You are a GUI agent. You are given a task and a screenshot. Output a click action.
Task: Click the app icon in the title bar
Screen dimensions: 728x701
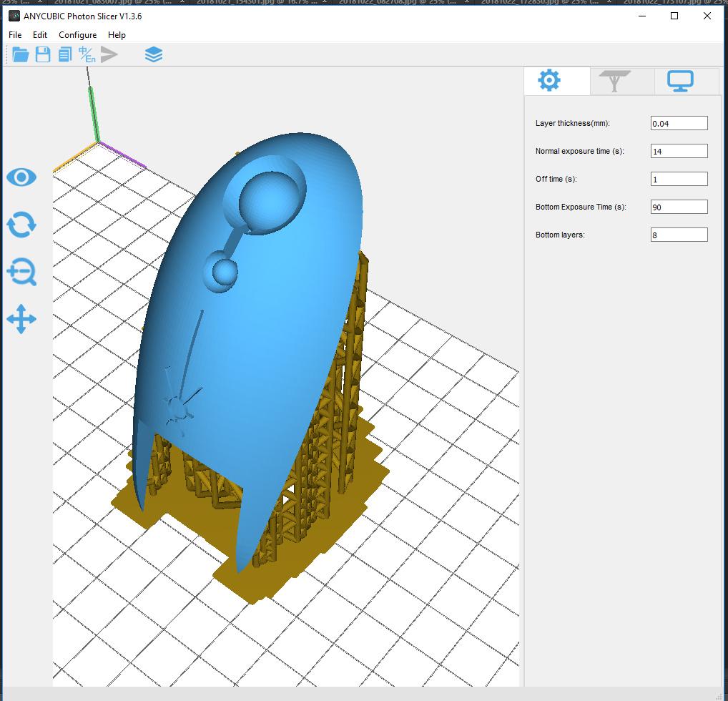[14, 16]
